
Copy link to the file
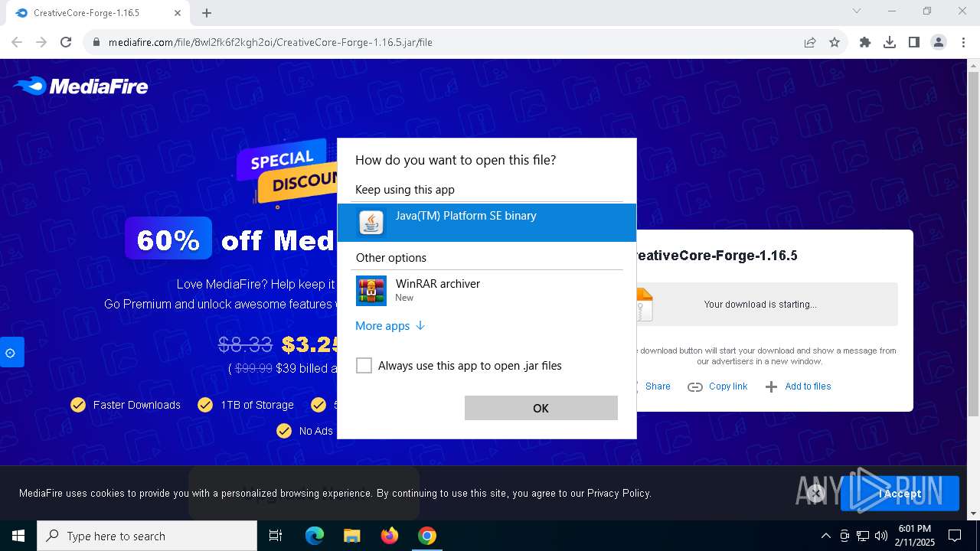[x=717, y=386]
